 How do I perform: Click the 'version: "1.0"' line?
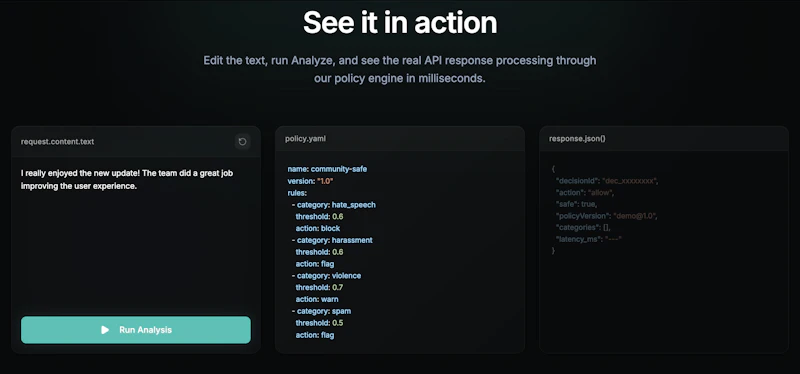click(x=310, y=181)
